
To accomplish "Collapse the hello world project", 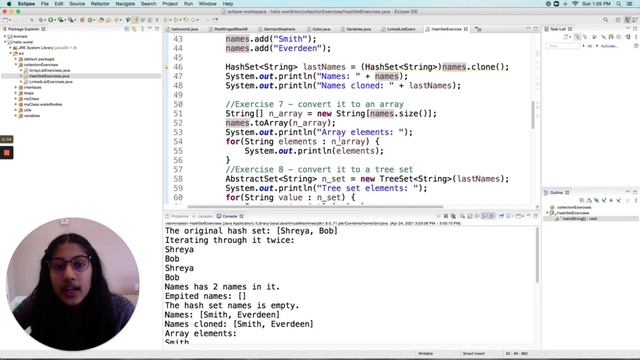I will (5, 42).
